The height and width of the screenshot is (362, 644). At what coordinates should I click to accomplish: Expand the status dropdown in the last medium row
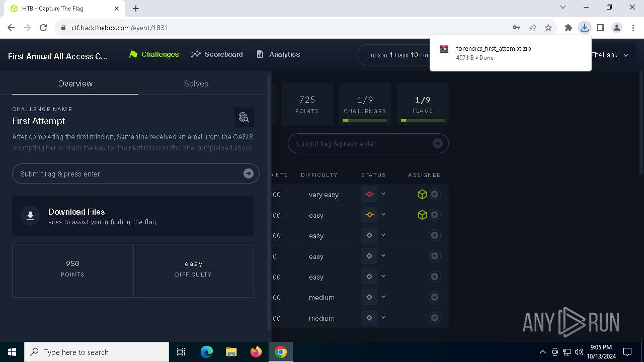(x=383, y=317)
